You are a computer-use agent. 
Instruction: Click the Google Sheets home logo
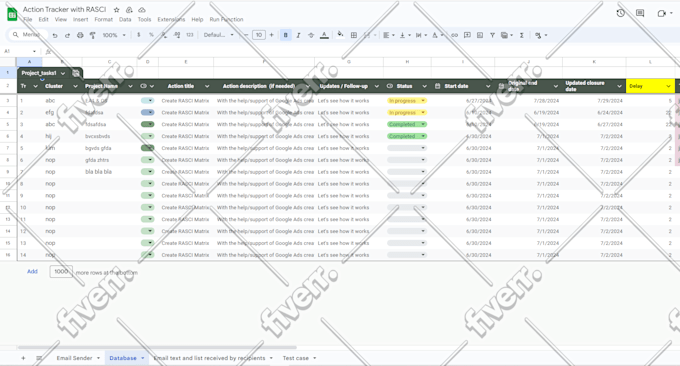point(12,14)
